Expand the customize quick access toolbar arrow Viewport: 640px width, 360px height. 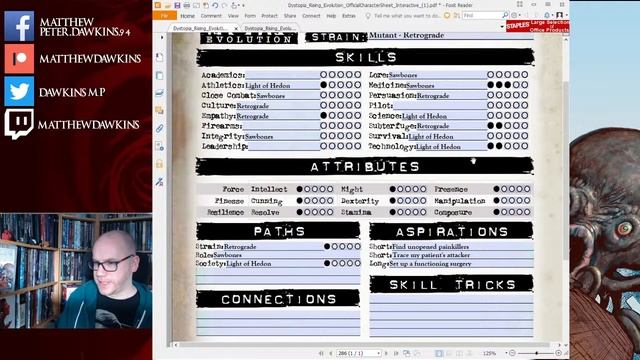coord(243,5)
